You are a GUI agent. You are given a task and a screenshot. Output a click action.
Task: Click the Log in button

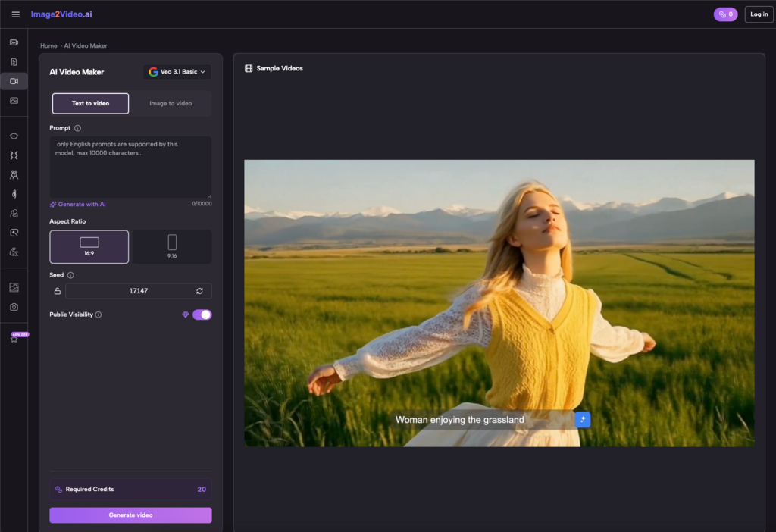[x=759, y=14]
